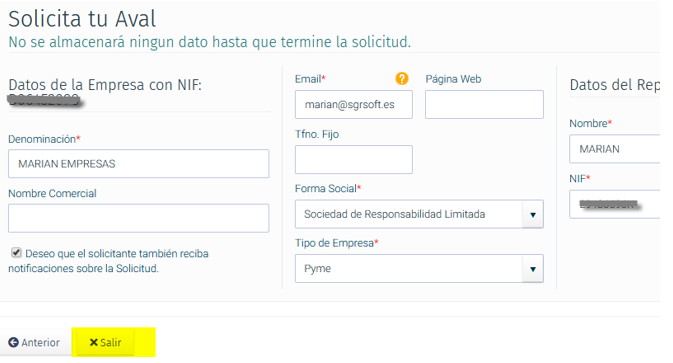Expand the Tipo de Empresa dropdown arrow
This screenshot has width=673, height=363.
click(533, 269)
